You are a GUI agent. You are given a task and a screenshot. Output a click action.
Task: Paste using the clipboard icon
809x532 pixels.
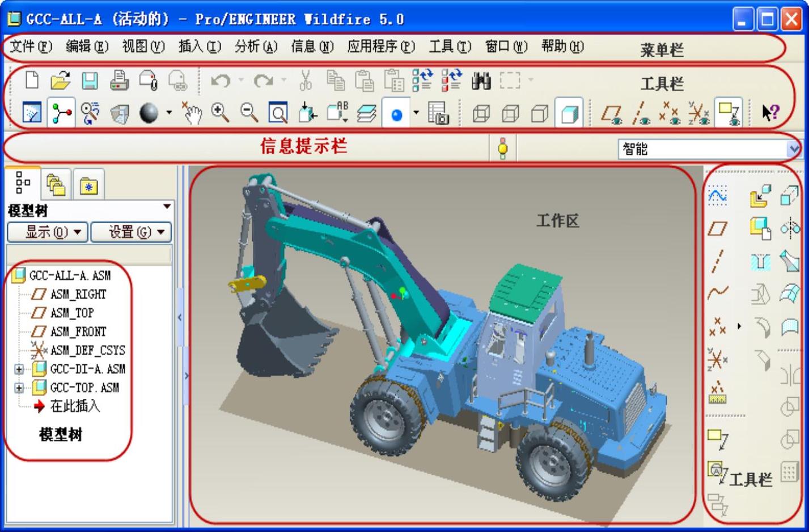(x=365, y=80)
